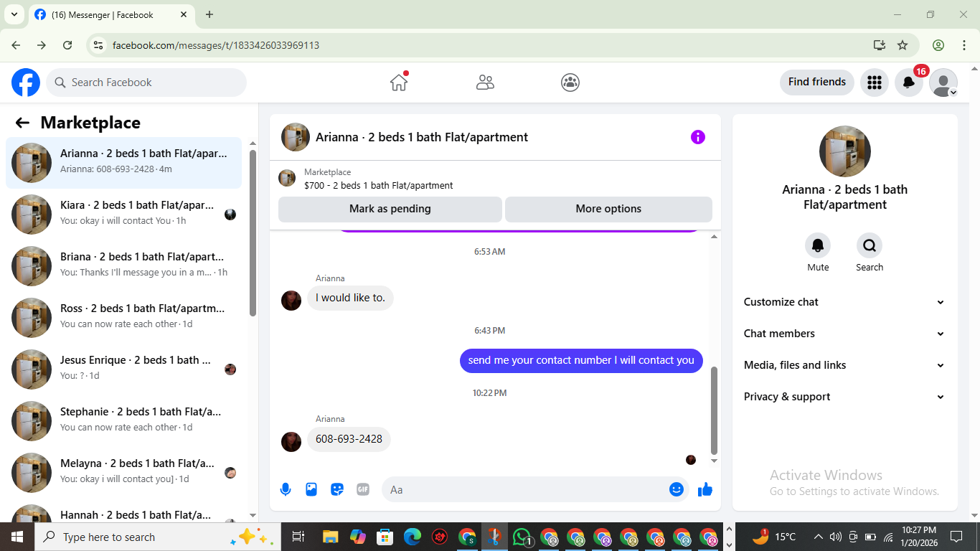Open the GIF picker icon

pos(363,489)
